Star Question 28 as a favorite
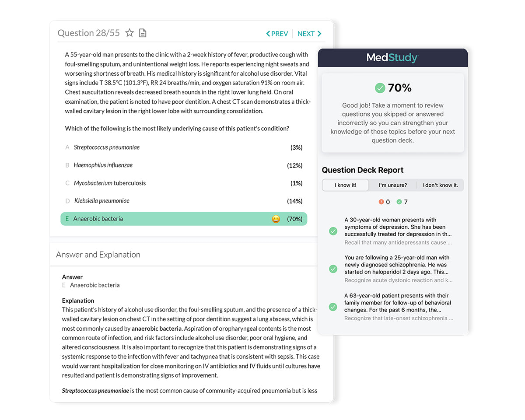The width and height of the screenshot is (525, 420). [129, 33]
